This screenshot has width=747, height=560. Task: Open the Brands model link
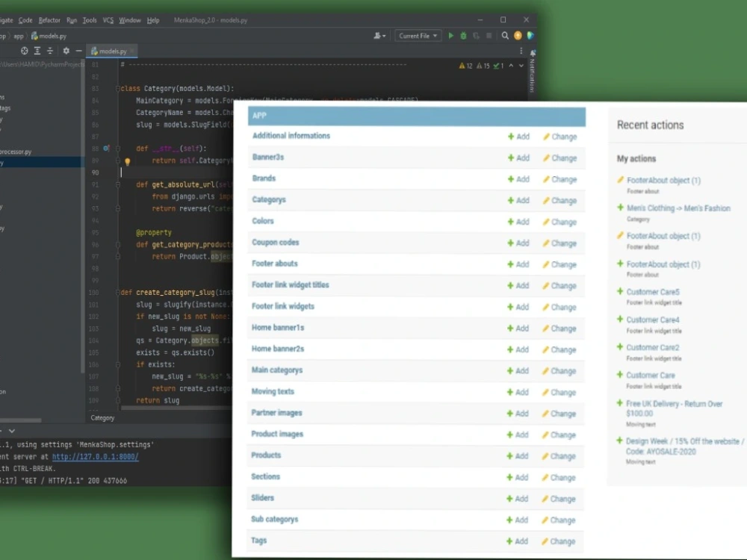pos(264,178)
